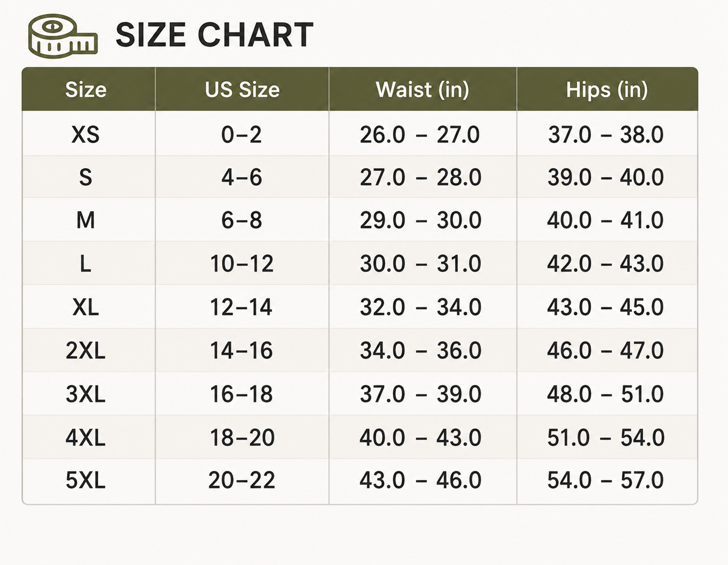Click the S size row label

(85, 177)
